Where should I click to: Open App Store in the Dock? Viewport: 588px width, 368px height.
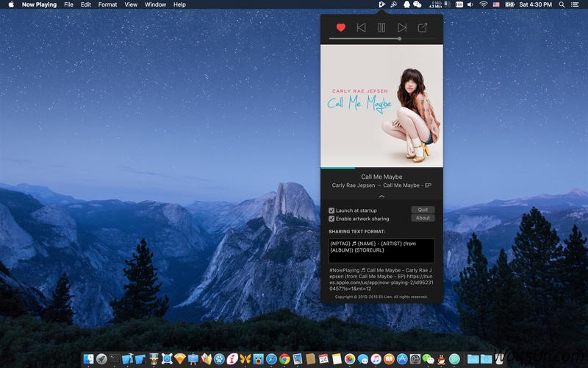pyautogui.click(x=402, y=359)
